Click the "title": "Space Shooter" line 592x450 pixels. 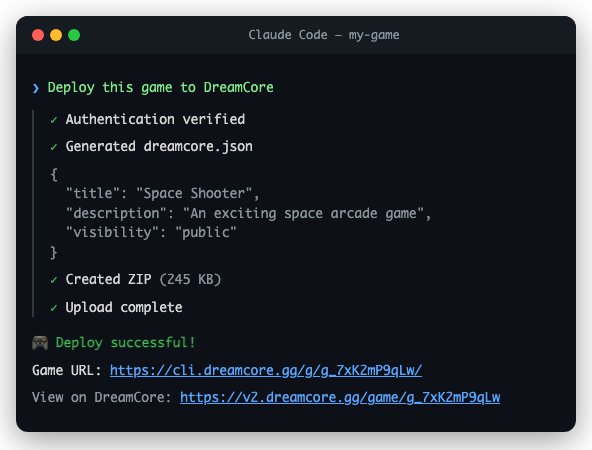(162, 194)
